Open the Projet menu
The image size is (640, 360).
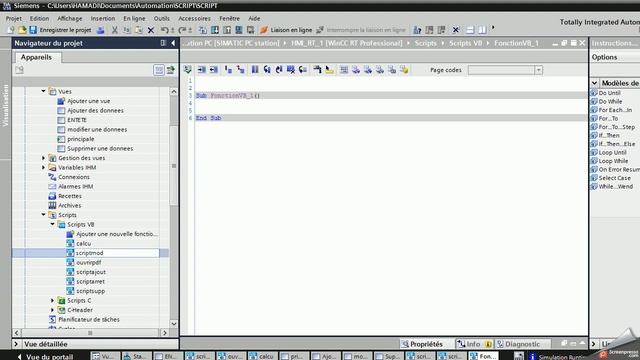[x=13, y=18]
